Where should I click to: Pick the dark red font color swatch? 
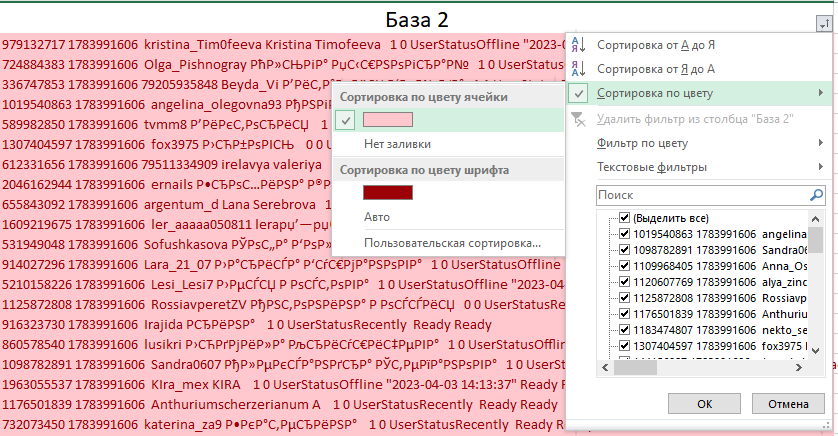pyautogui.click(x=388, y=192)
